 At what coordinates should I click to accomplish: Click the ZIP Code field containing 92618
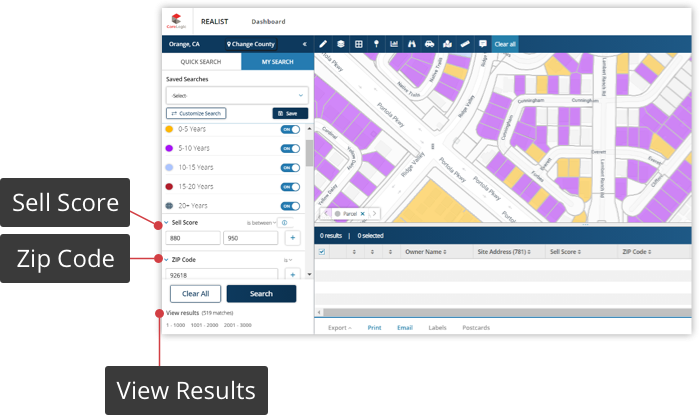[x=221, y=274]
